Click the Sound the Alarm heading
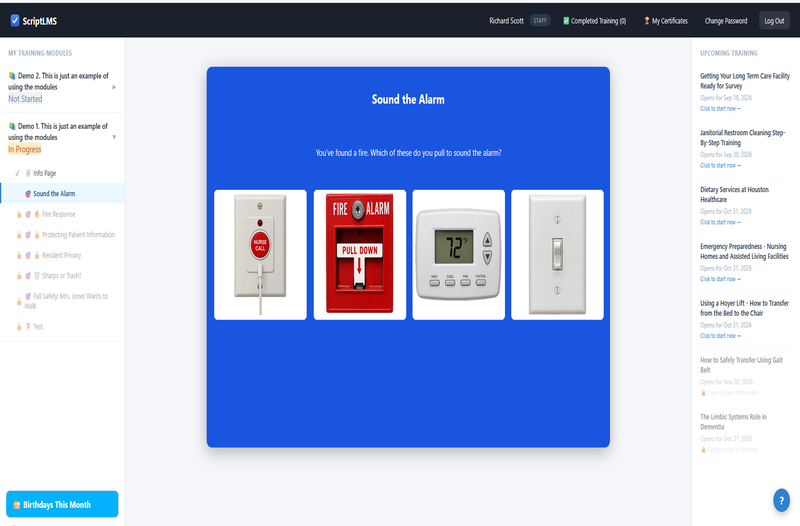This screenshot has height=526, width=800. 408,99
